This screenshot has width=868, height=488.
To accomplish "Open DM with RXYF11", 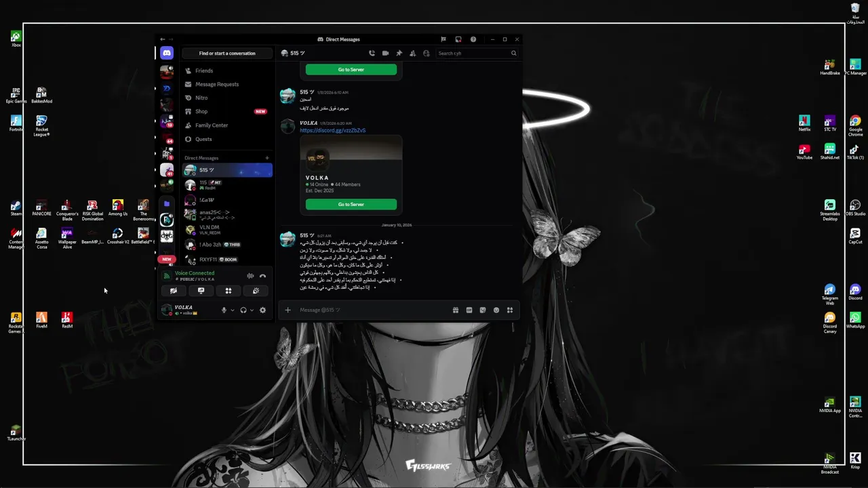I will point(227,260).
